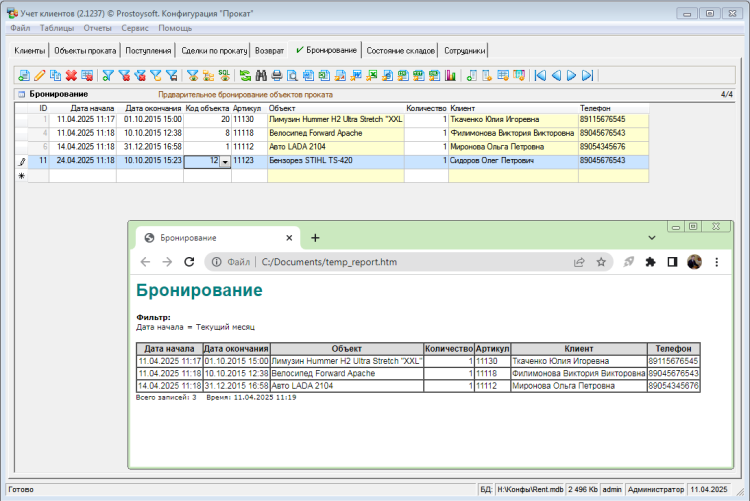Open the browser three-dot menu
Viewport: 750px width, 501px height.
716,262
